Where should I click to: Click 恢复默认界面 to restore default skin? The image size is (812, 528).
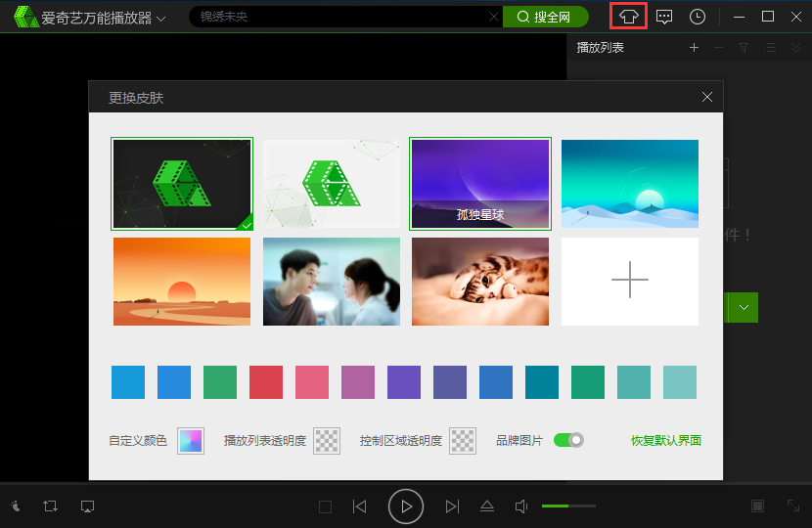(x=665, y=441)
